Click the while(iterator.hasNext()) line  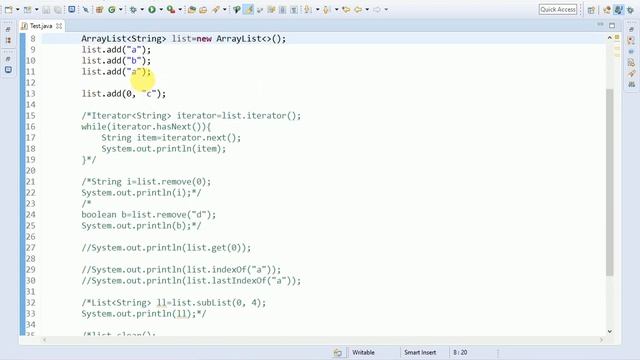146,127
